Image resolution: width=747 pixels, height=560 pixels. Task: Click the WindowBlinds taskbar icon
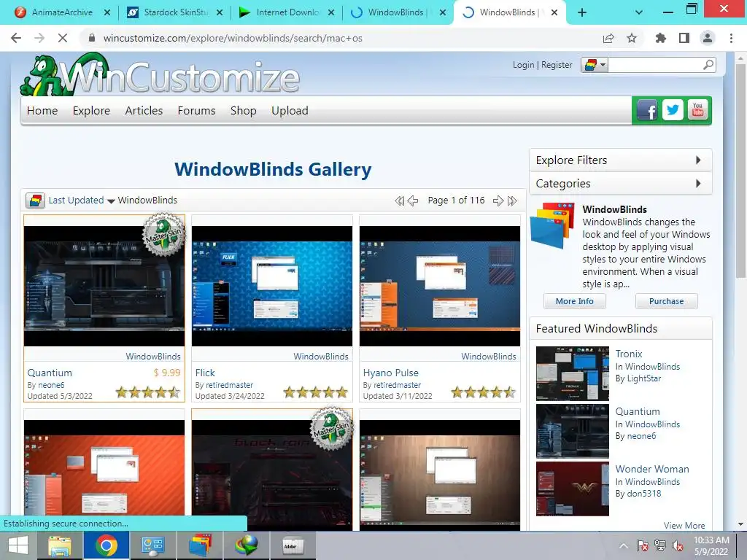click(x=200, y=545)
